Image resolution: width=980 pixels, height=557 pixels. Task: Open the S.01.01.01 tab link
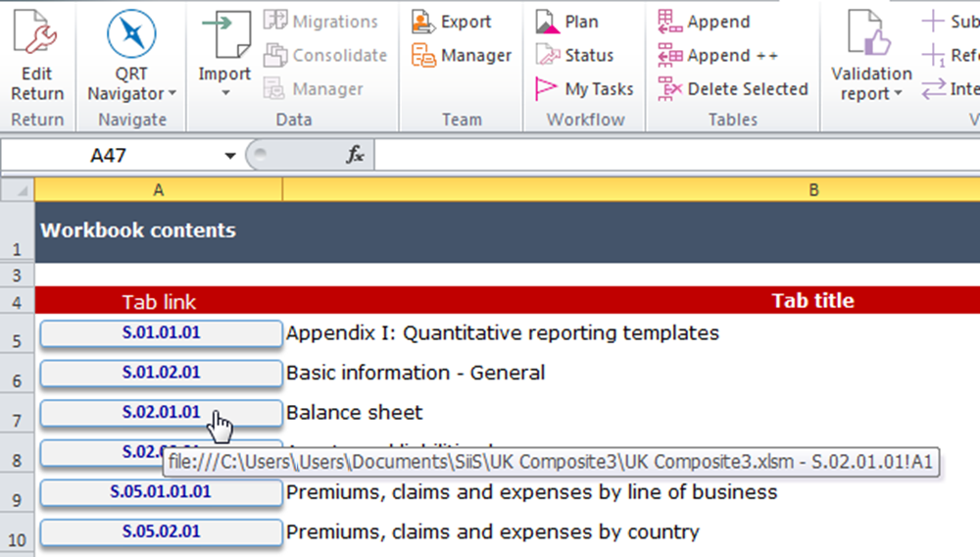[x=162, y=332]
